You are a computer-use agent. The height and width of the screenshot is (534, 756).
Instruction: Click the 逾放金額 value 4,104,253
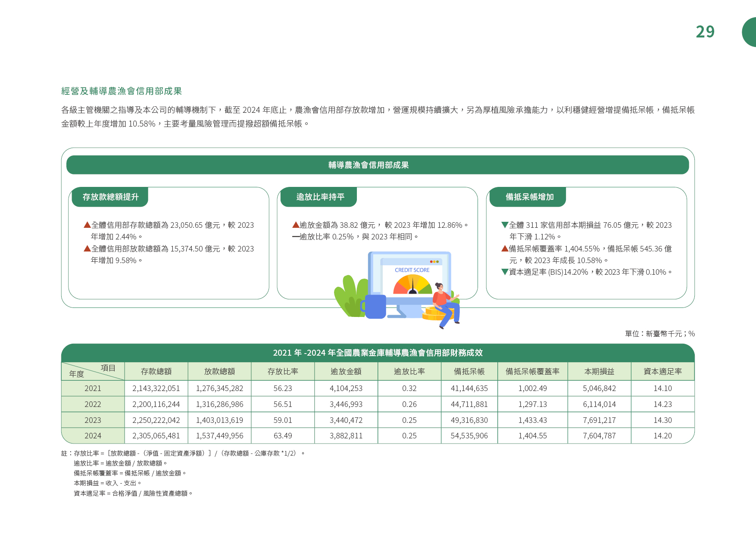click(x=346, y=388)
